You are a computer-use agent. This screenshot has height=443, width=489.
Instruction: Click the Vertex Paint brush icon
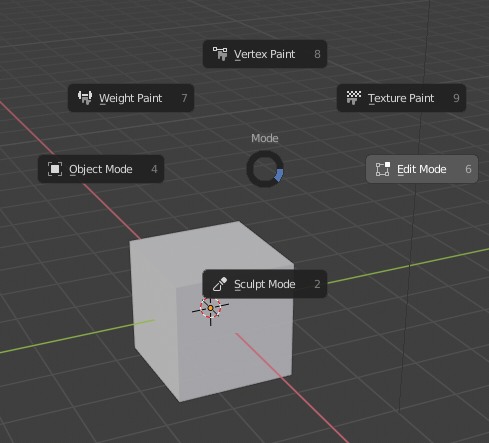click(x=220, y=54)
